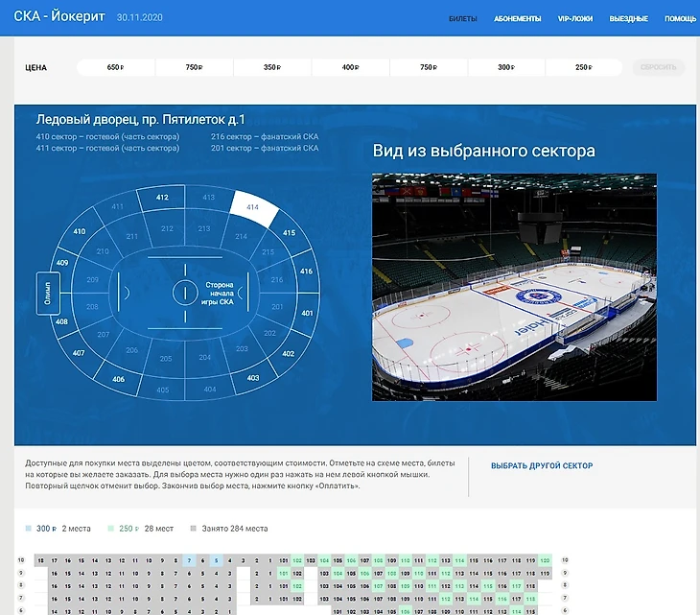Click the sector view arena photo
This screenshot has width=700, height=615.
pos(514,286)
